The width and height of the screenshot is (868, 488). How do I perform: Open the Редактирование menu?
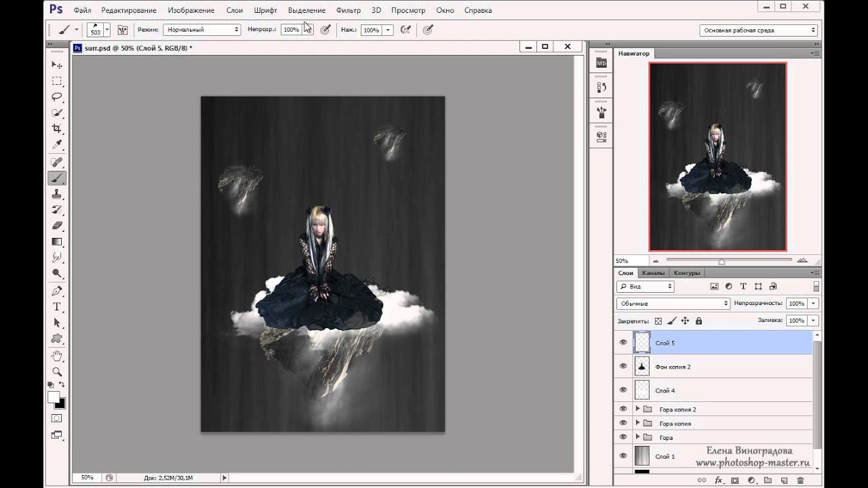[x=129, y=10]
